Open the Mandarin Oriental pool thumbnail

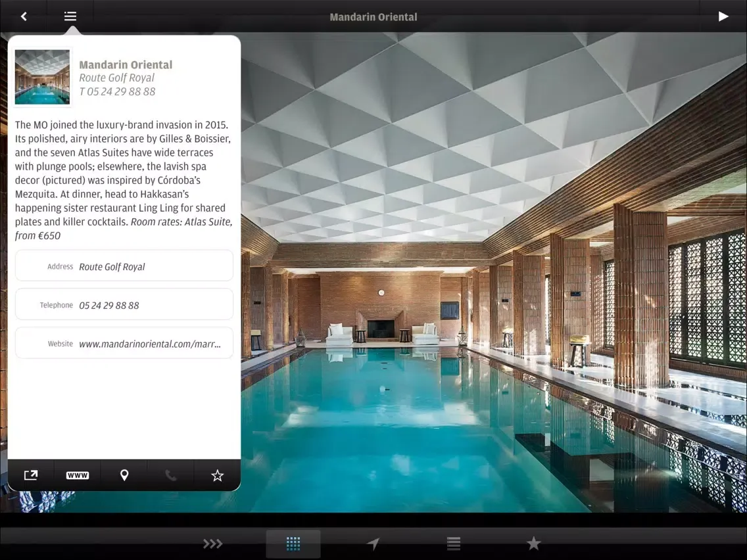(42, 77)
